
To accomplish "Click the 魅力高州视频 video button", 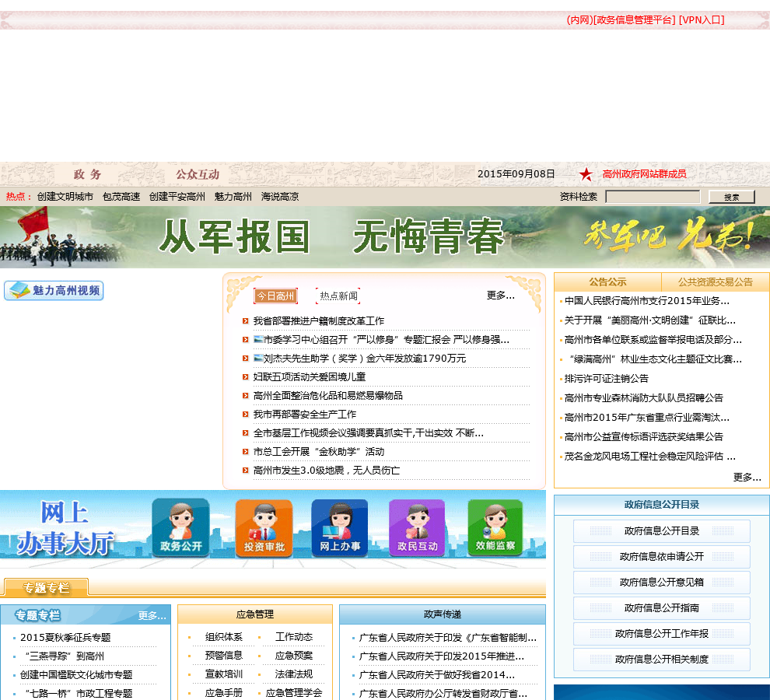I will pyautogui.click(x=54, y=290).
